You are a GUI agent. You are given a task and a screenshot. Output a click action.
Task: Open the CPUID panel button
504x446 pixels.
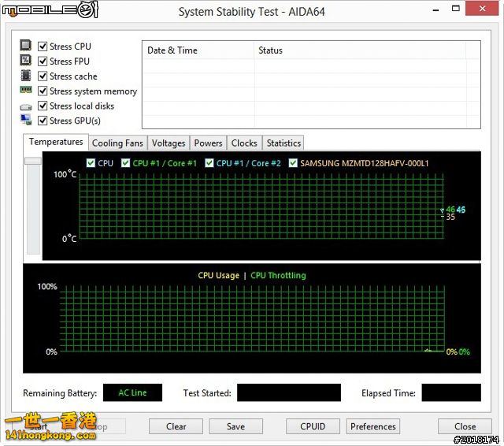click(x=313, y=426)
